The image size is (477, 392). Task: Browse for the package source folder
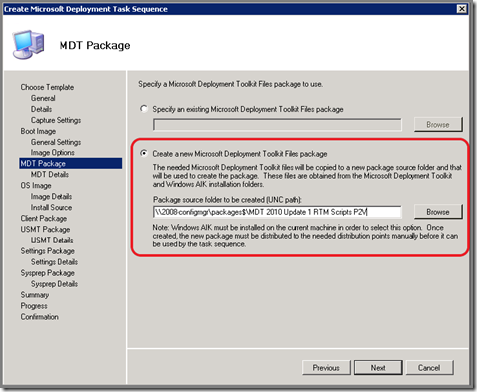pyautogui.click(x=438, y=212)
